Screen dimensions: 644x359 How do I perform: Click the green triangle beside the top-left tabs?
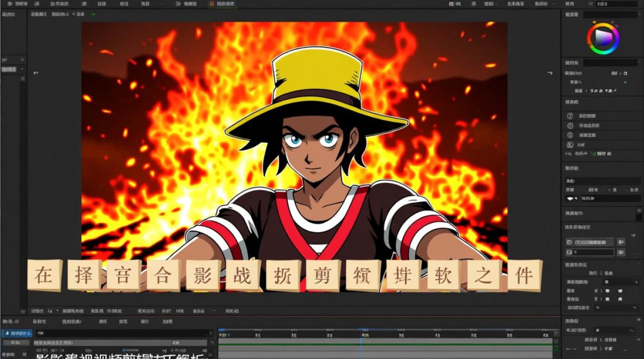(93, 14)
